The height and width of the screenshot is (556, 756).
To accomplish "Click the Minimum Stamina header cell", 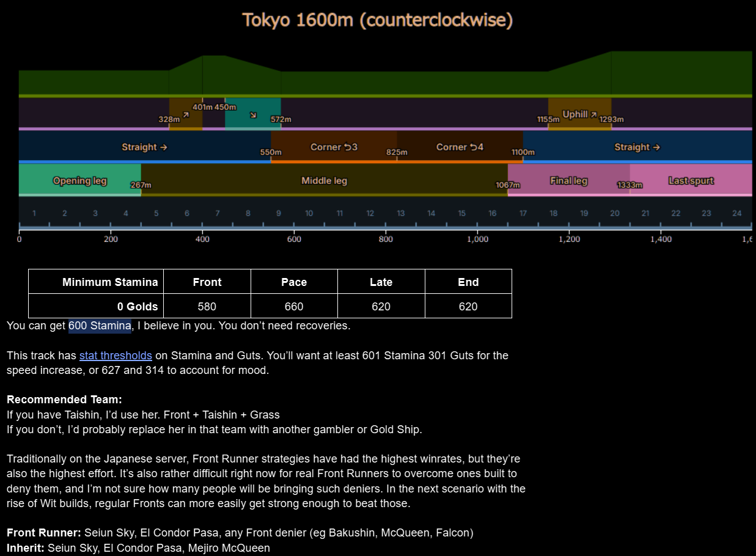I will (96, 282).
